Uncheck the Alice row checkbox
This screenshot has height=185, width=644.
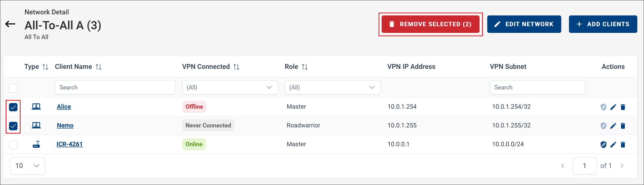13,107
